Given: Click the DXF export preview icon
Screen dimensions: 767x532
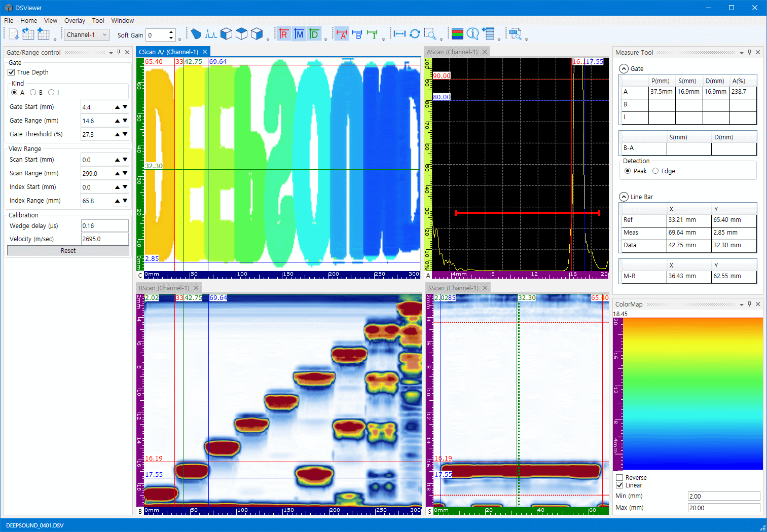Looking at the screenshot, I should click(516, 34).
